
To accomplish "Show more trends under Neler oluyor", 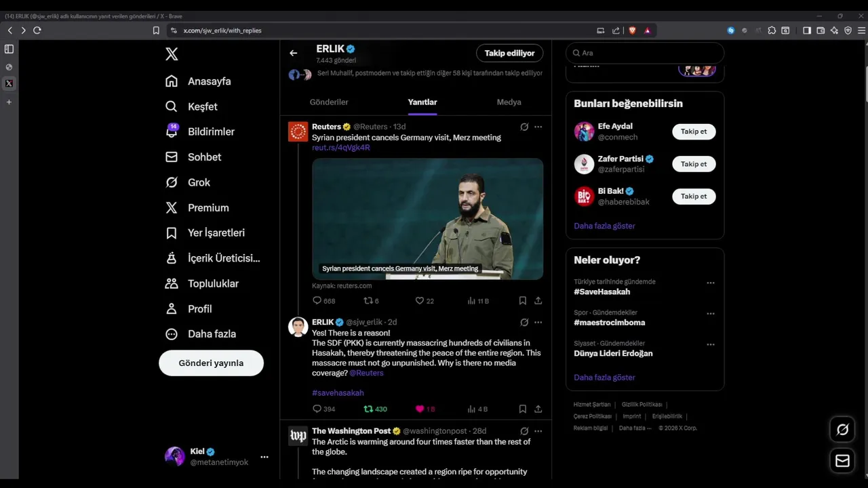I will pyautogui.click(x=604, y=377).
